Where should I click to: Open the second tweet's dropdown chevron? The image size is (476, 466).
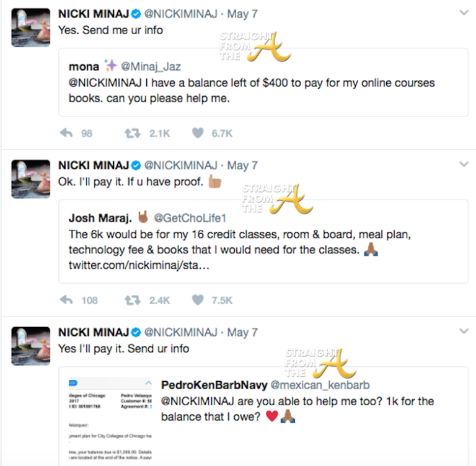point(462,164)
